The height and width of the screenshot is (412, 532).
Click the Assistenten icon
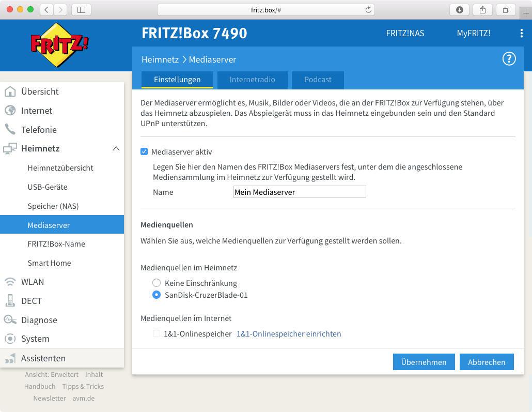pos(10,358)
